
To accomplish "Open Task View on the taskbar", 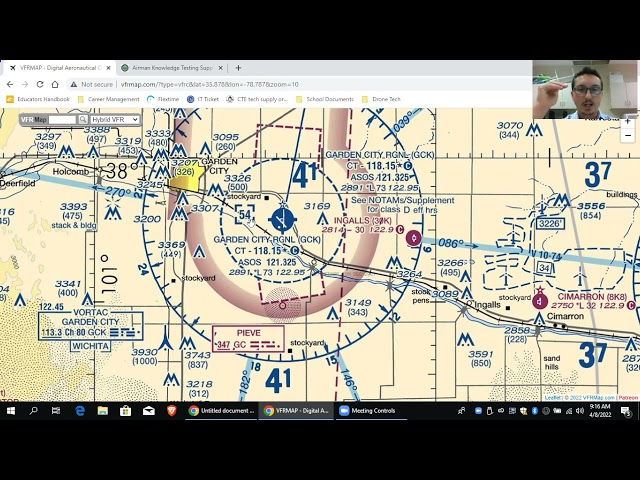I will pyautogui.click(x=56, y=411).
